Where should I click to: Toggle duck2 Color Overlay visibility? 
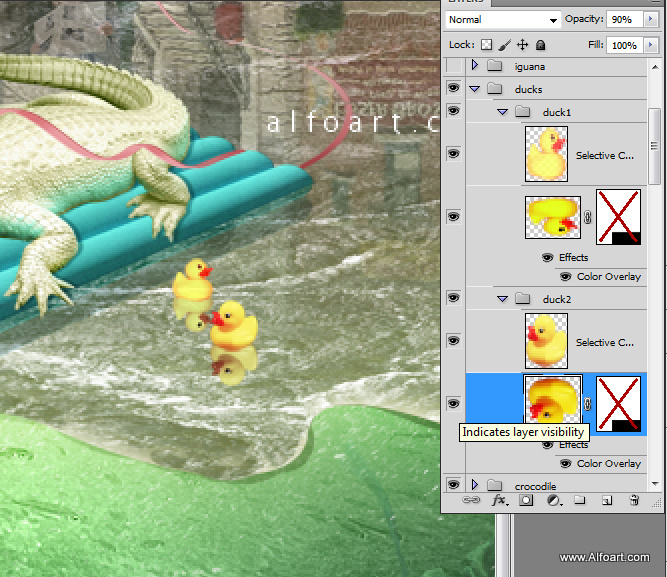coord(565,463)
